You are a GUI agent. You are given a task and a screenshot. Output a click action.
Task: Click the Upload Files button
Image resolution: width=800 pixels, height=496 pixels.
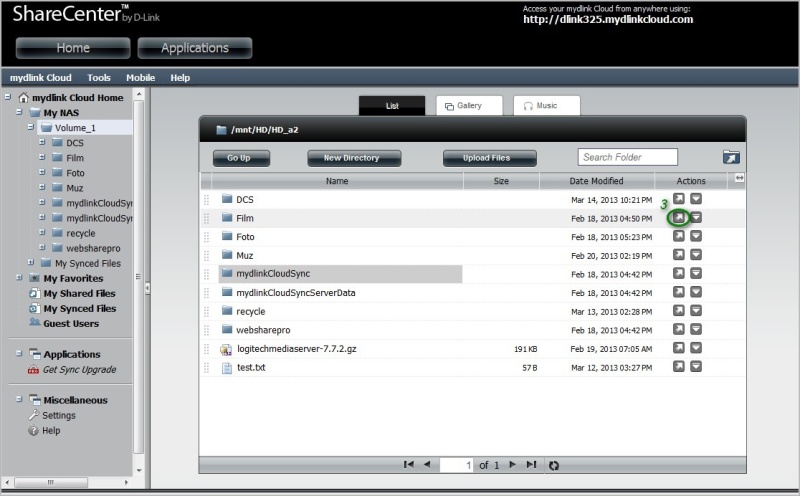(490, 158)
